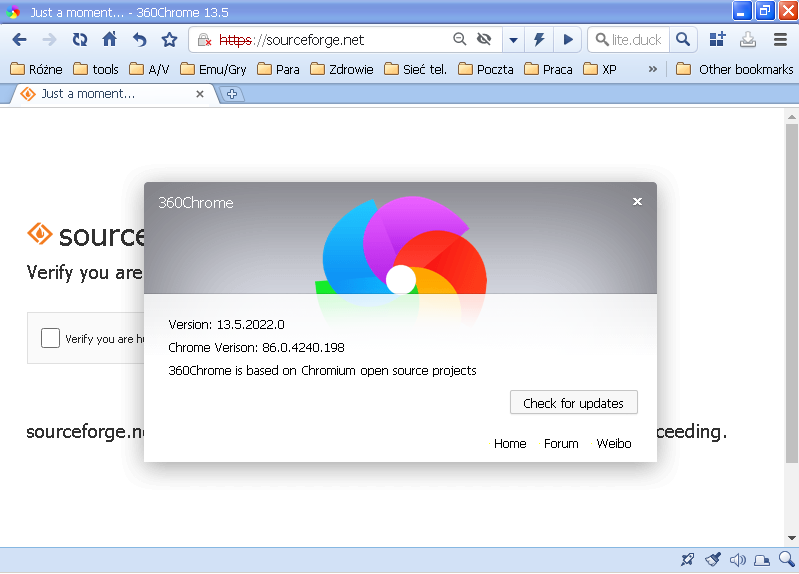The image size is (799, 574).
Task: Expand hidden bookmarks with double chevron
Action: (652, 69)
